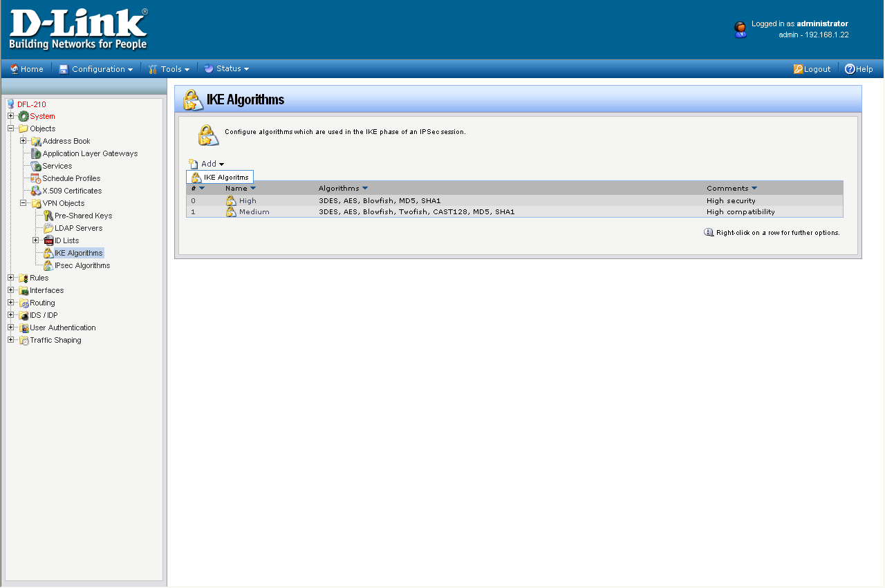The width and height of the screenshot is (885, 588).
Task: Go to the Home menu item
Action: tap(26, 69)
